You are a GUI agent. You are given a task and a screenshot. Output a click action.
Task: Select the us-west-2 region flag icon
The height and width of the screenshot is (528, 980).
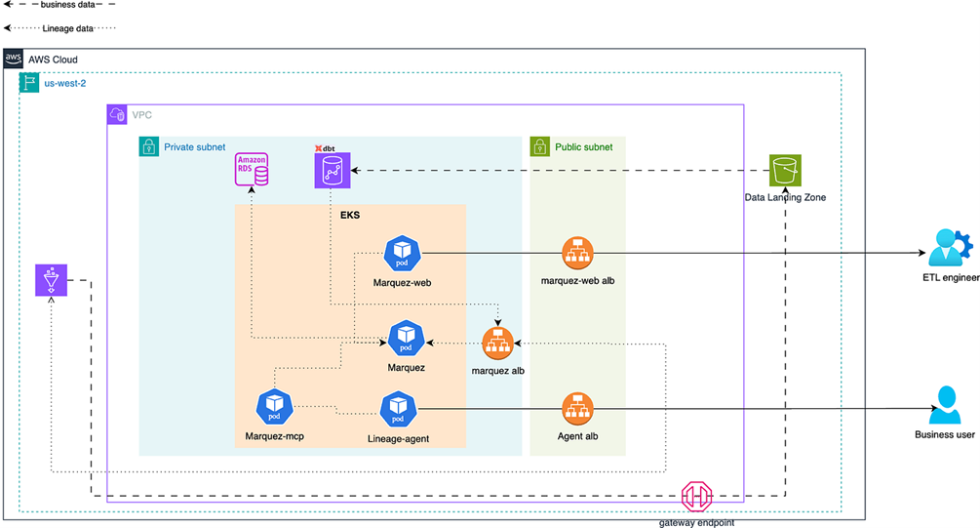[x=29, y=84]
